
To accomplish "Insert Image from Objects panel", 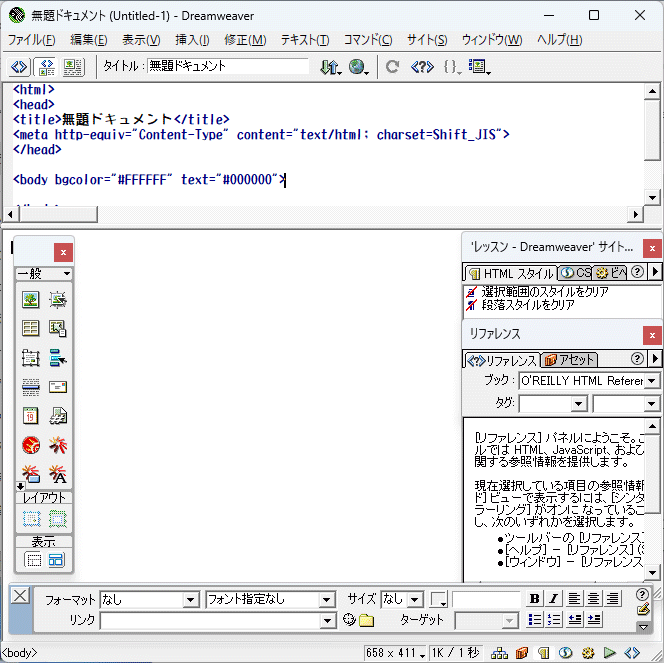I will coord(30,299).
